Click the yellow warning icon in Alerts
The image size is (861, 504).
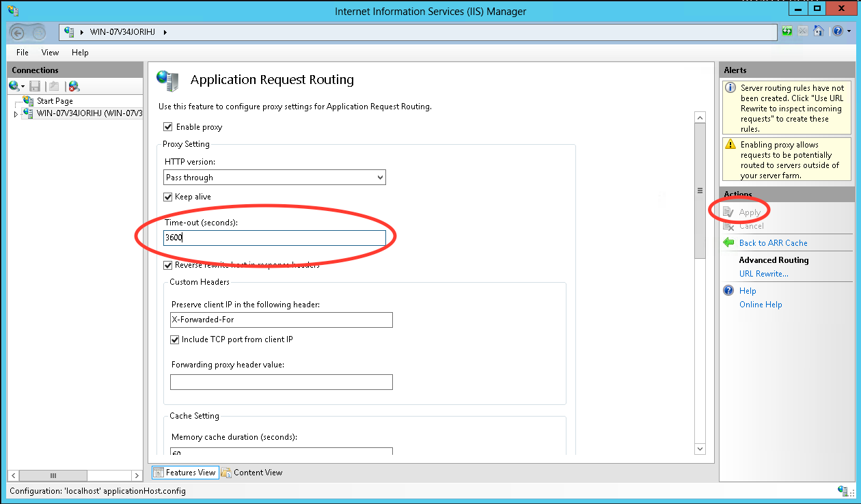732,145
